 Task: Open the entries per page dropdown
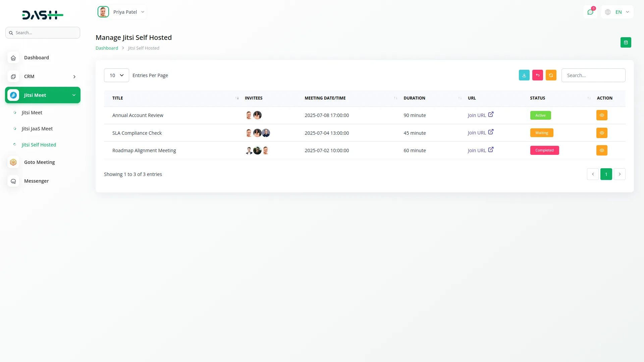pyautogui.click(x=116, y=75)
